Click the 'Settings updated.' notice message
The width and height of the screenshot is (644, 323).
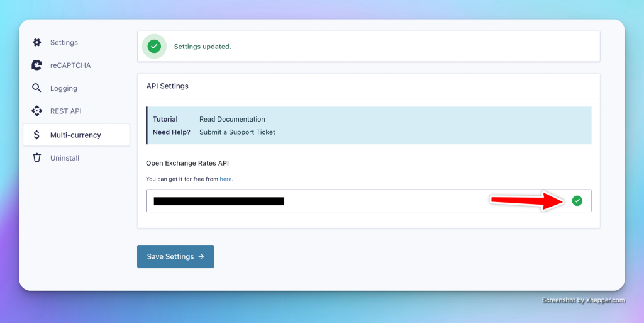[203, 47]
